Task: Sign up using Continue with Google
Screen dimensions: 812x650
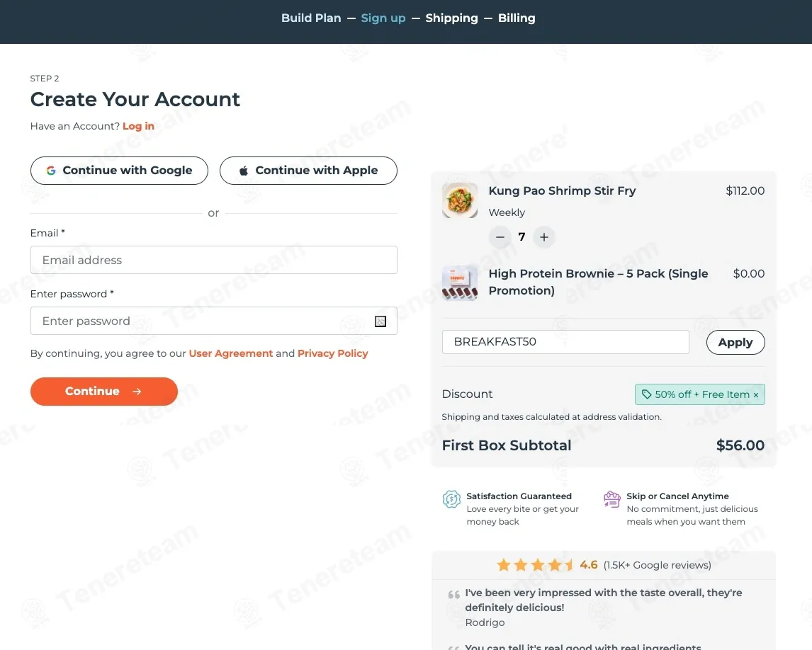Action: 119,170
